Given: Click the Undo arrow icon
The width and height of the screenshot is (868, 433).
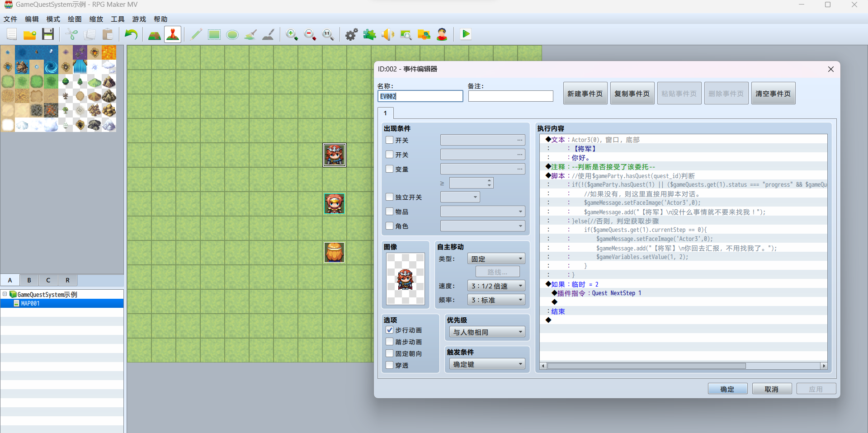Looking at the screenshot, I should click(x=131, y=34).
